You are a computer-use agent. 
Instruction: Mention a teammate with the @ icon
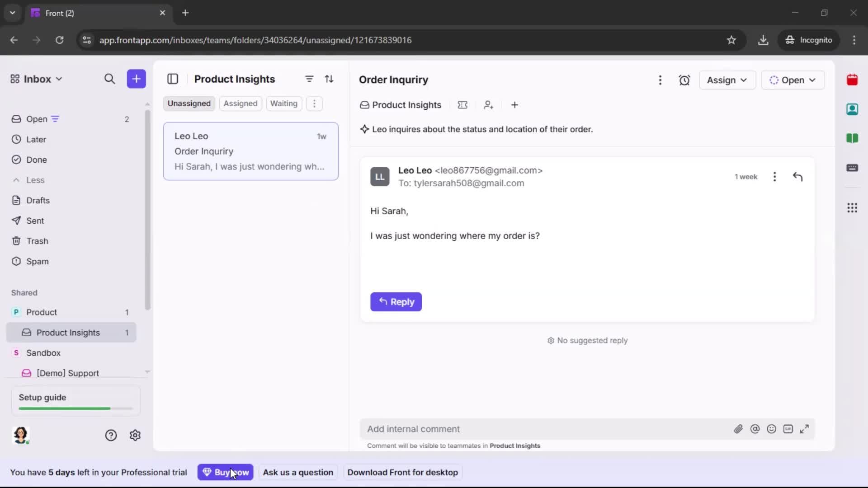tap(755, 429)
